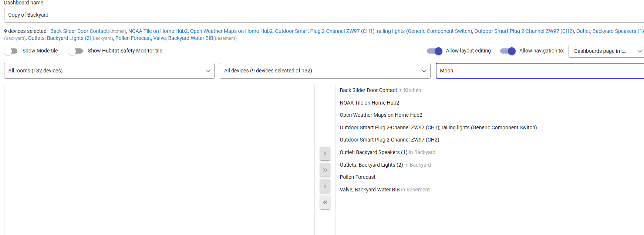Click the move selected left arrow button
This screenshot has height=235, width=644.
click(325, 186)
